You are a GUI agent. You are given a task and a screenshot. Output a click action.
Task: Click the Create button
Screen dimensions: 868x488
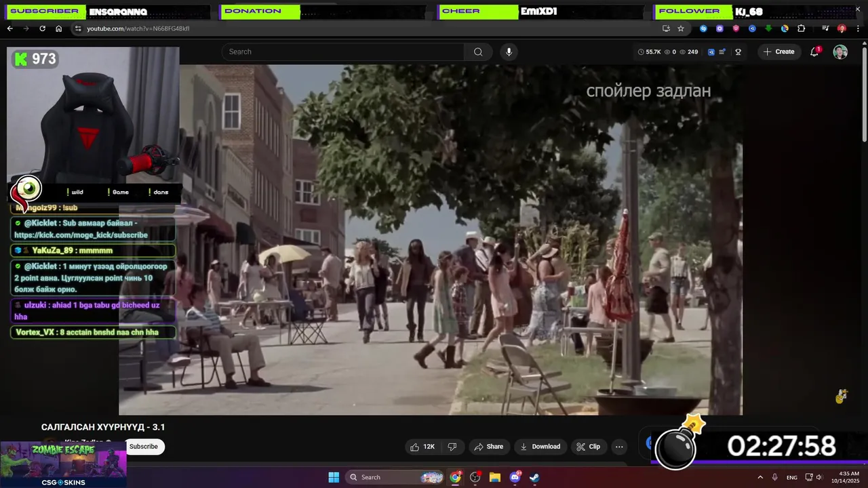(779, 52)
